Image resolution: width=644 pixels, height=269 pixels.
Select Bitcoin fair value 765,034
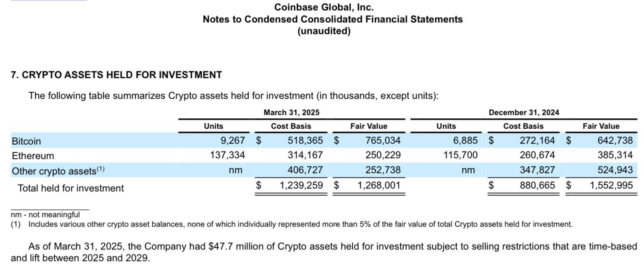pos(383,141)
